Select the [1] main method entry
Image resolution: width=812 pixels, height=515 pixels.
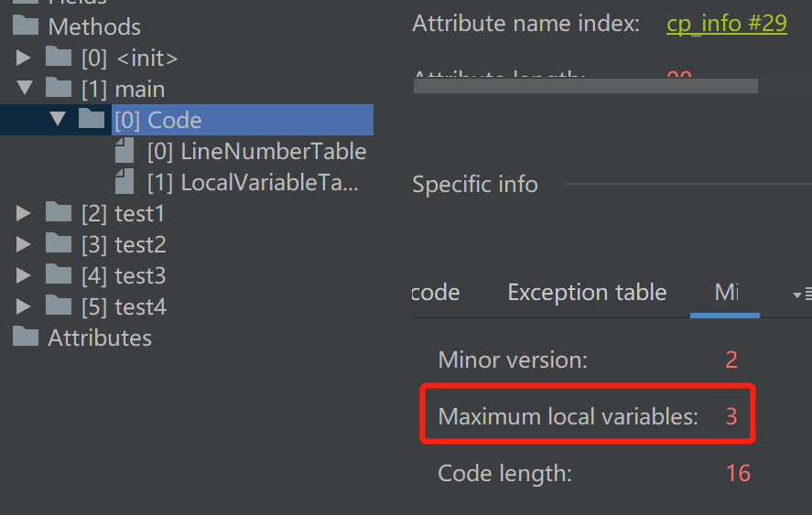point(124,89)
